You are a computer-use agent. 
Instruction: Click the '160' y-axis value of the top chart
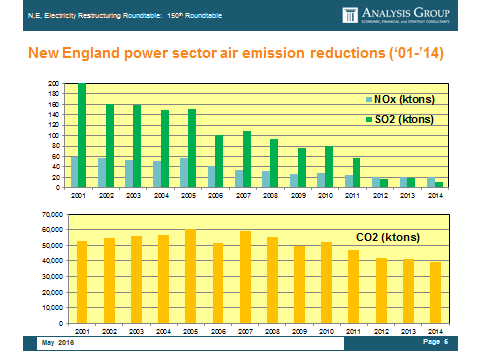pos(54,104)
